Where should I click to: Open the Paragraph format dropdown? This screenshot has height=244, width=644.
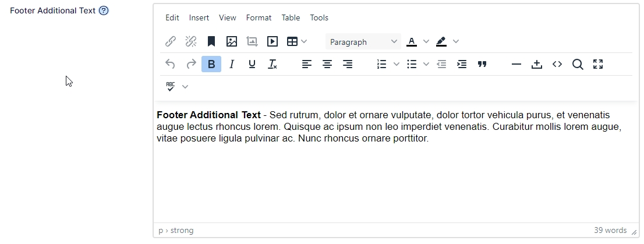point(363,42)
